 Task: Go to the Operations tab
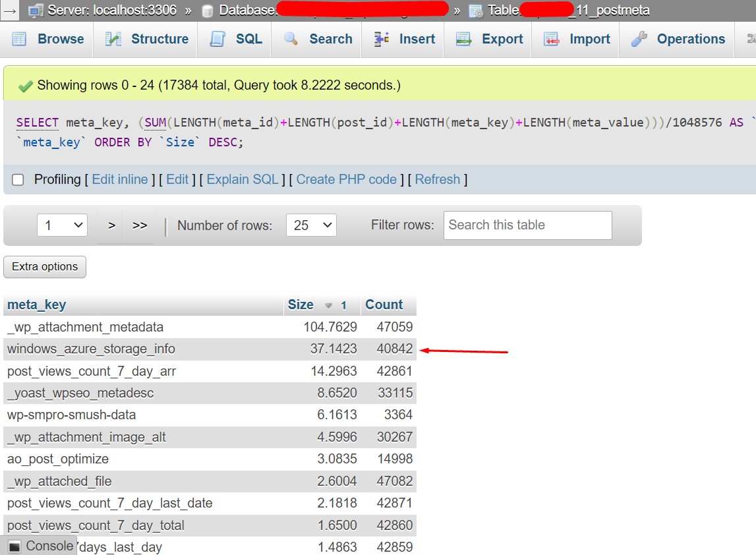tap(678, 39)
